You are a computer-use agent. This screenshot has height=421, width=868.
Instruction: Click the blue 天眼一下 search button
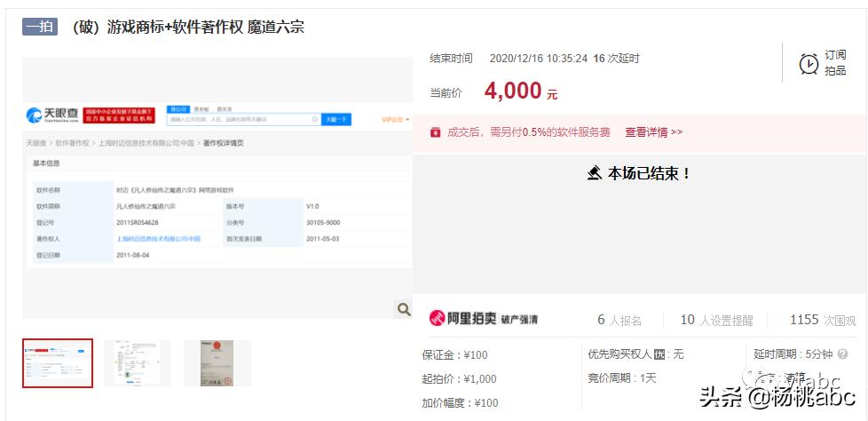click(x=336, y=119)
